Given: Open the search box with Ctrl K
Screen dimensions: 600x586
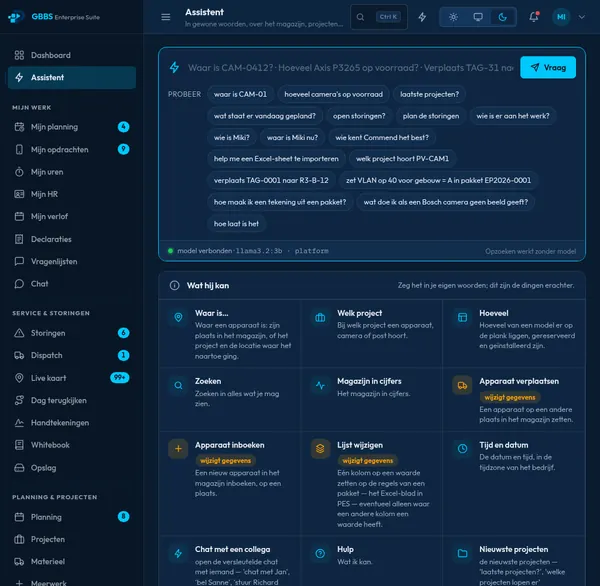Looking at the screenshot, I should pos(379,17).
